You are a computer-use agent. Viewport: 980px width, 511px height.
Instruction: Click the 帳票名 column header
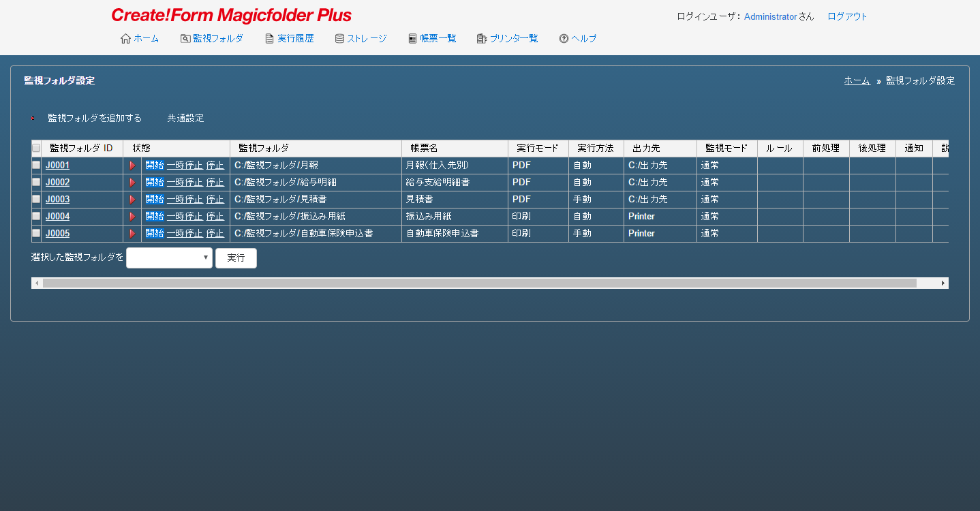455,149
